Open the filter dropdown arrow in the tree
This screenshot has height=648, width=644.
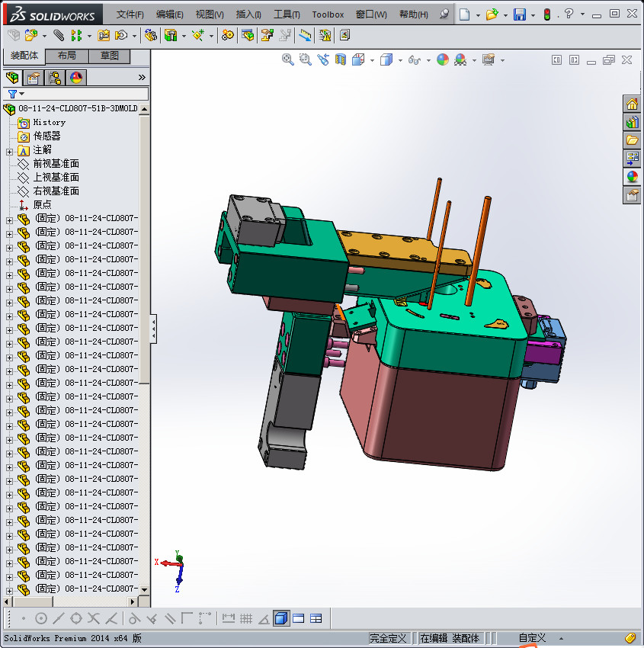(22, 94)
